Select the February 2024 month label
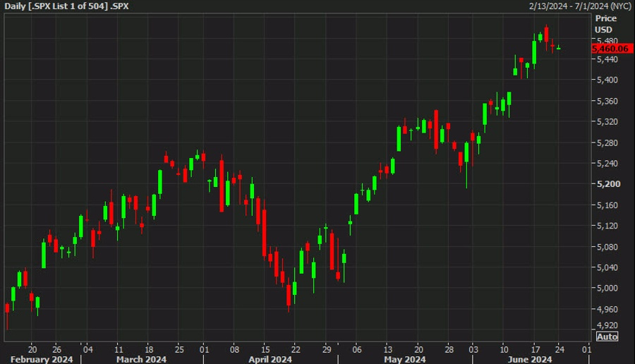Screen dimensions: 635x364 [42, 359]
